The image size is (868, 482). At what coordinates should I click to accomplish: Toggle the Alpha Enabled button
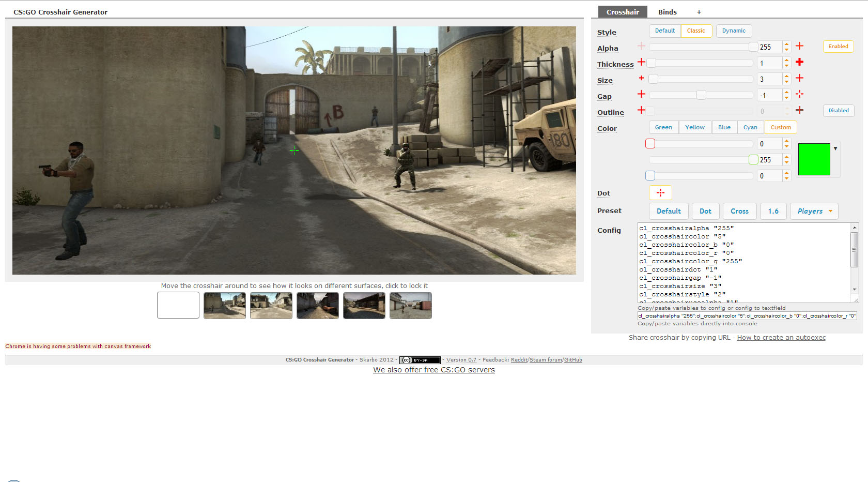click(838, 47)
